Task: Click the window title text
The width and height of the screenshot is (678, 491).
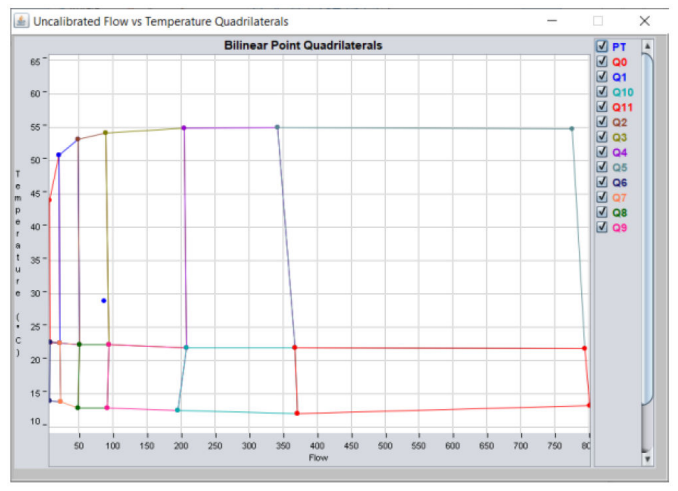Action: point(161,21)
